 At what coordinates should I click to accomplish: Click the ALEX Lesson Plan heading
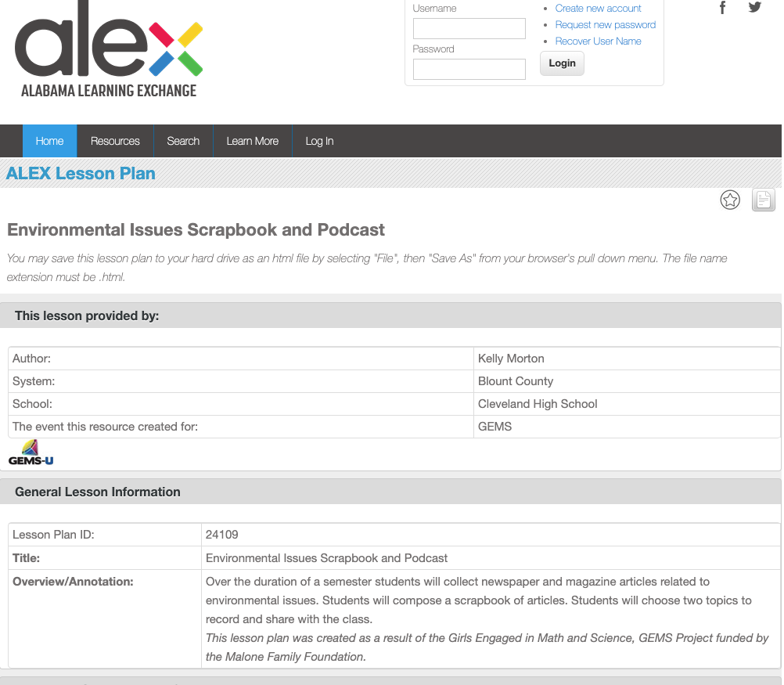80,173
